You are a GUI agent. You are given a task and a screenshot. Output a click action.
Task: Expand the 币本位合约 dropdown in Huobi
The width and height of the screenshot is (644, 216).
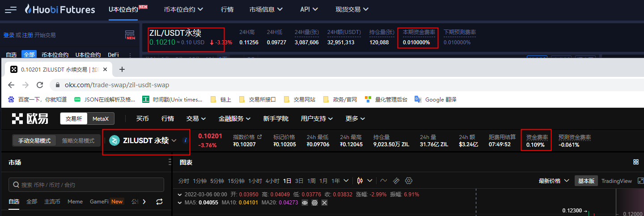click(x=183, y=9)
